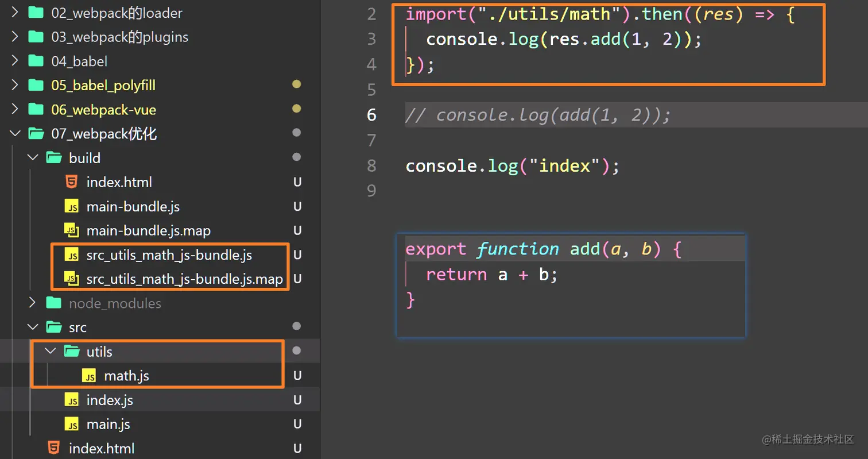Click the HTML5 icon of build index.html
This screenshot has height=459, width=868.
(72, 182)
